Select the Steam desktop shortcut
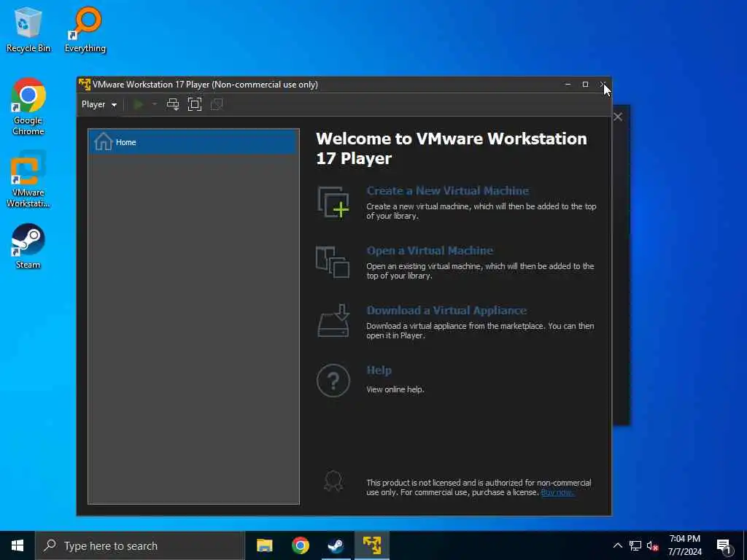 pyautogui.click(x=28, y=246)
